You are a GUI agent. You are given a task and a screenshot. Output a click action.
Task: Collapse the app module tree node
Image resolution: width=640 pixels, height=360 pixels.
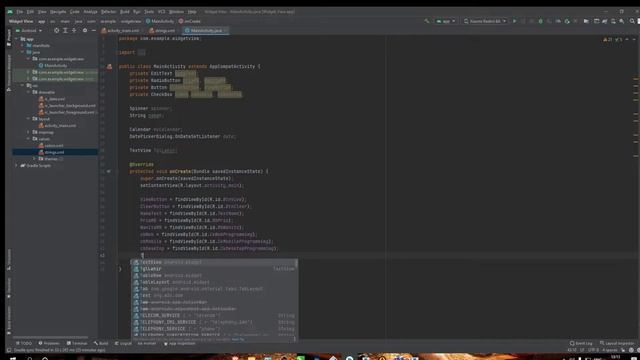point(17,39)
